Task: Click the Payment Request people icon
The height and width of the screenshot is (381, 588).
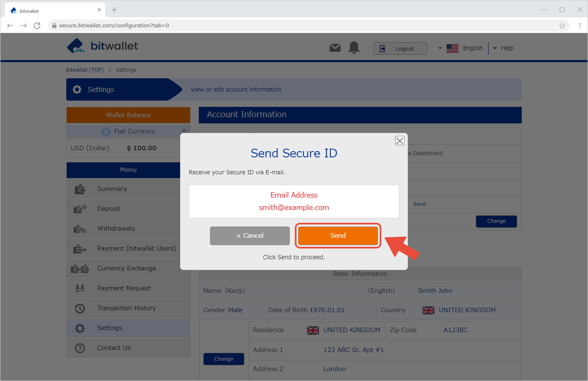Action: (x=80, y=288)
